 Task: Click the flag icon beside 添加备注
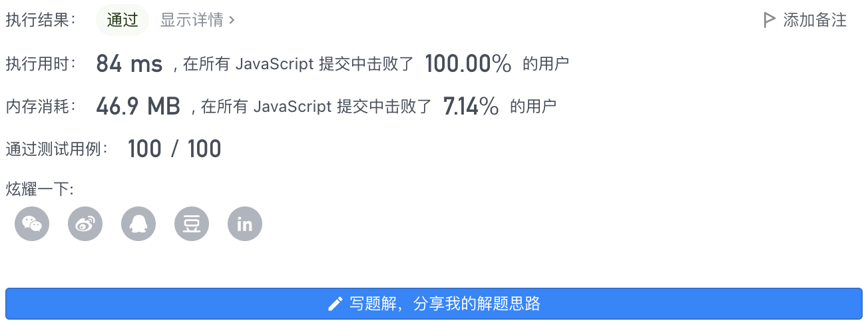pyautogui.click(x=769, y=20)
